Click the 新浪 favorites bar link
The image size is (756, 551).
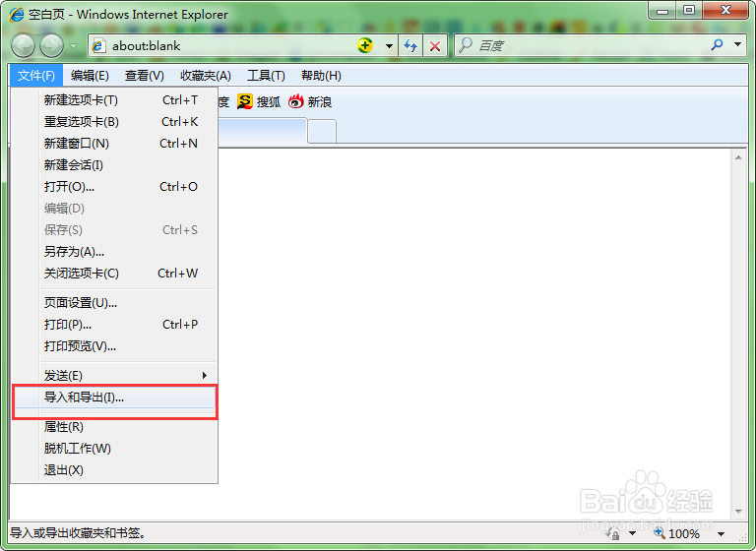pyautogui.click(x=320, y=101)
